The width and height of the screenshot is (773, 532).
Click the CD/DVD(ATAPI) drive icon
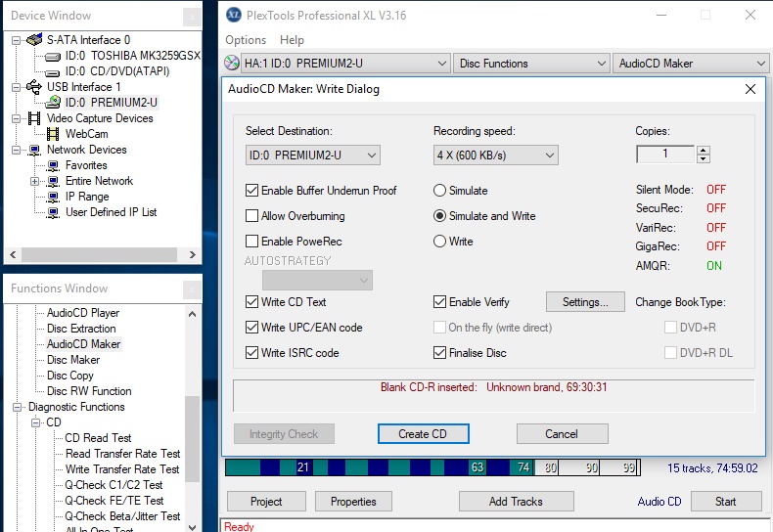click(53, 73)
